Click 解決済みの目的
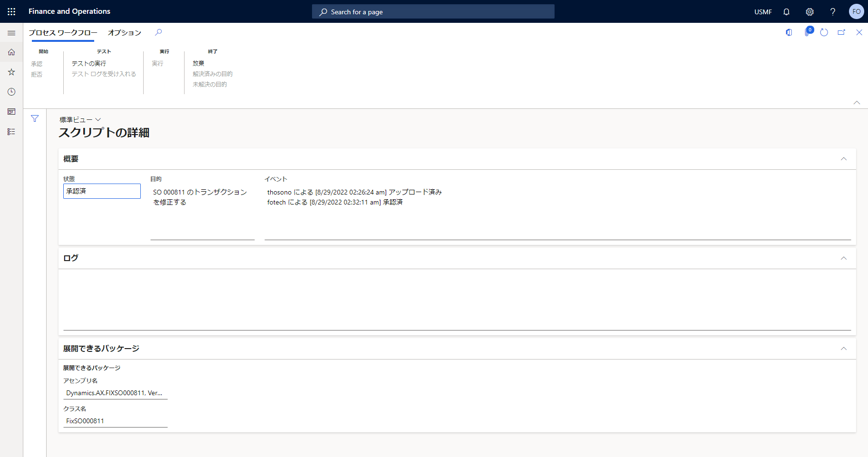The image size is (868, 457). tap(213, 74)
